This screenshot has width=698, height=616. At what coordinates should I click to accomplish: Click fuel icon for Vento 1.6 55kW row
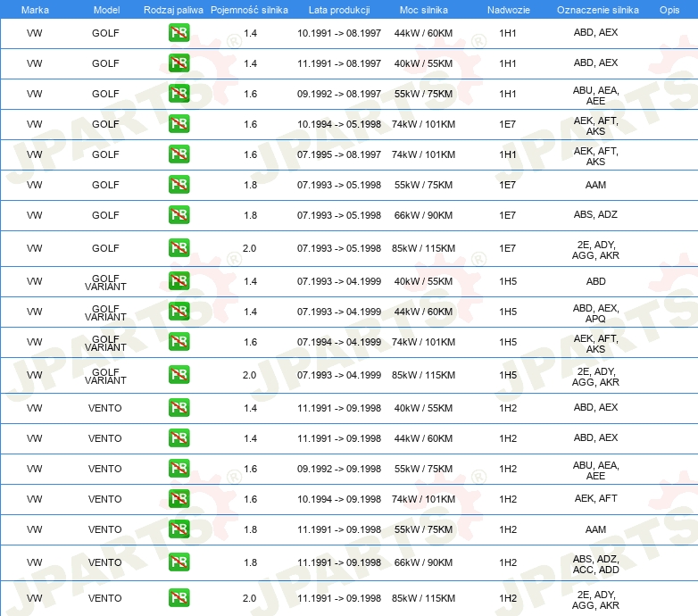[179, 468]
